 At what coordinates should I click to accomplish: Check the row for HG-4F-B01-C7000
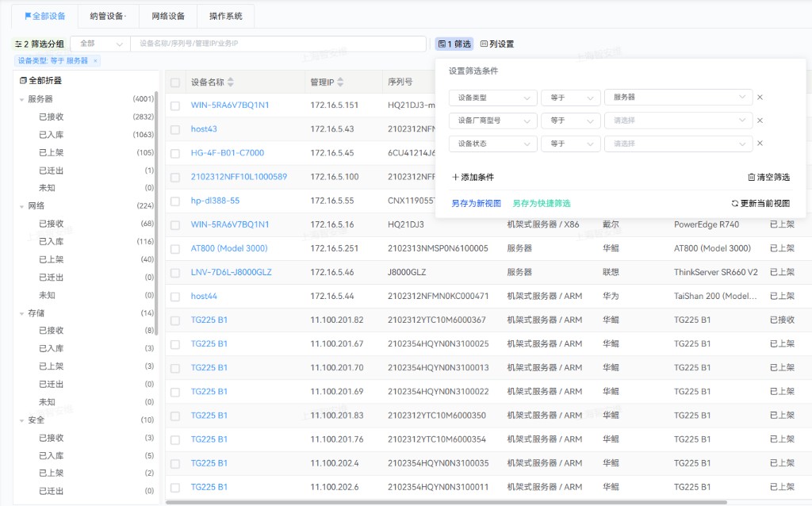(x=175, y=153)
